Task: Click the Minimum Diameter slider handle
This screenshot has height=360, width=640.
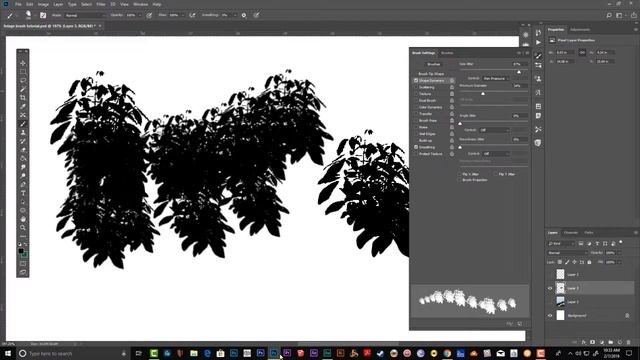Action: point(483,93)
